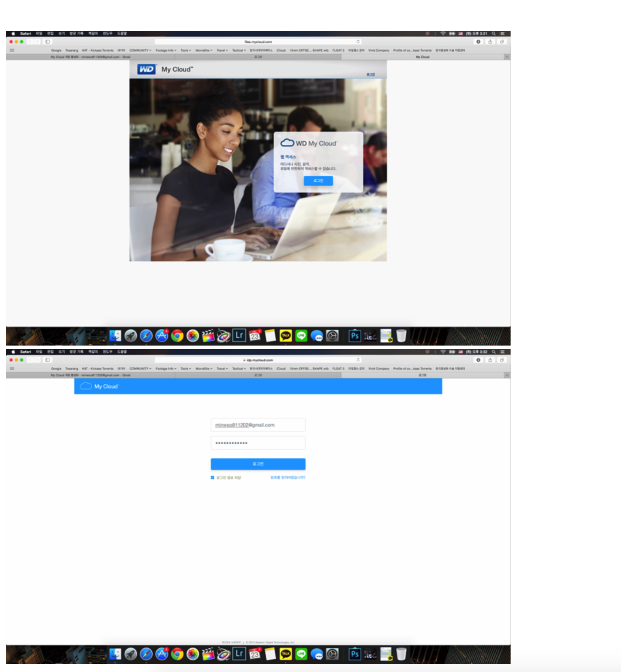Image resolution: width=621 pixels, height=672 pixels.
Task: Click Share icon in files.mycloud.com Safari toolbar
Action: [x=490, y=42]
